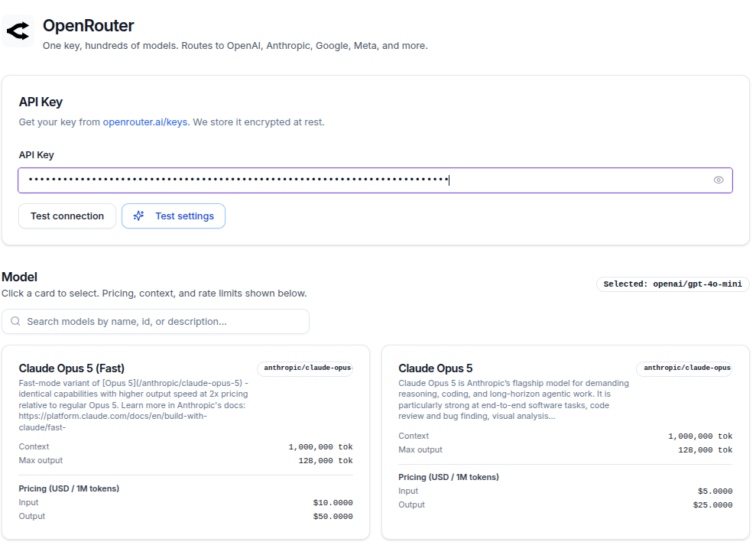Click the $50.0000 output price value

tap(333, 517)
